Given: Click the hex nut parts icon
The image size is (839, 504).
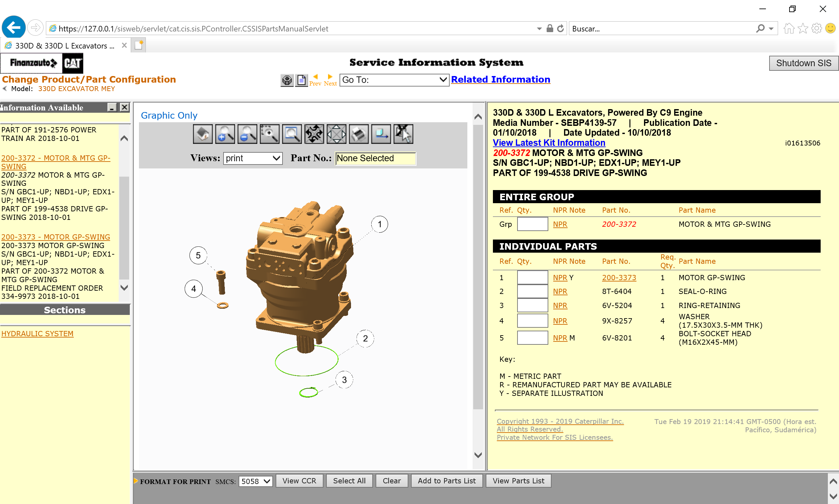Looking at the screenshot, I should [287, 80].
